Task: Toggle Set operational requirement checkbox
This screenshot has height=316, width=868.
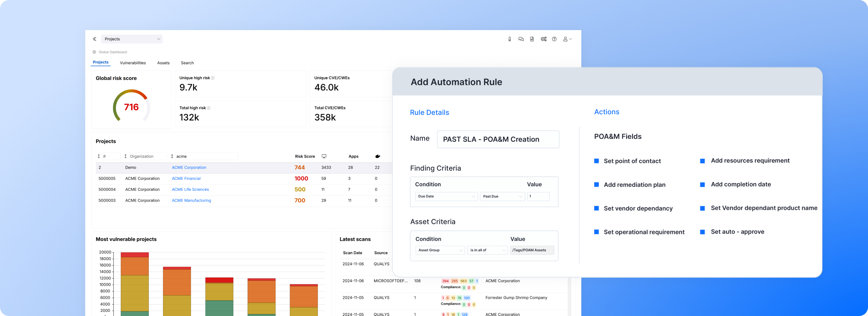Action: (596, 232)
